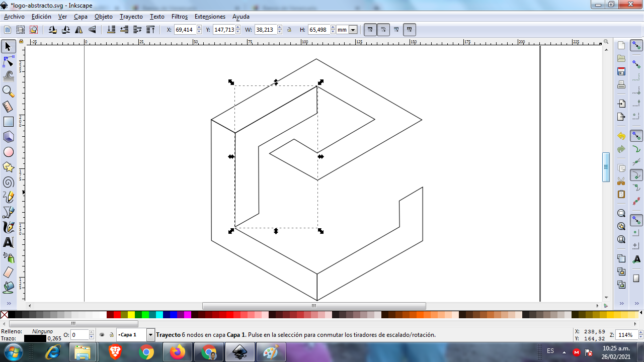Increase the W width stepper

(279, 28)
